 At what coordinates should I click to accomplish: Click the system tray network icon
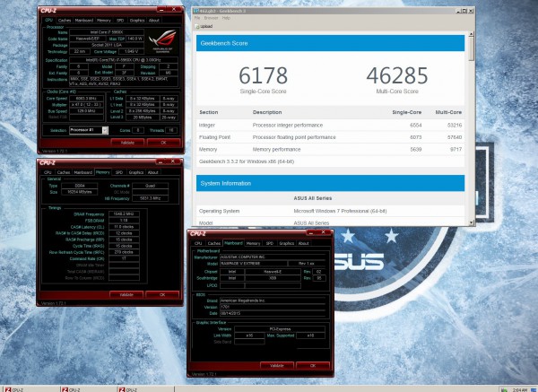[x=504, y=389]
